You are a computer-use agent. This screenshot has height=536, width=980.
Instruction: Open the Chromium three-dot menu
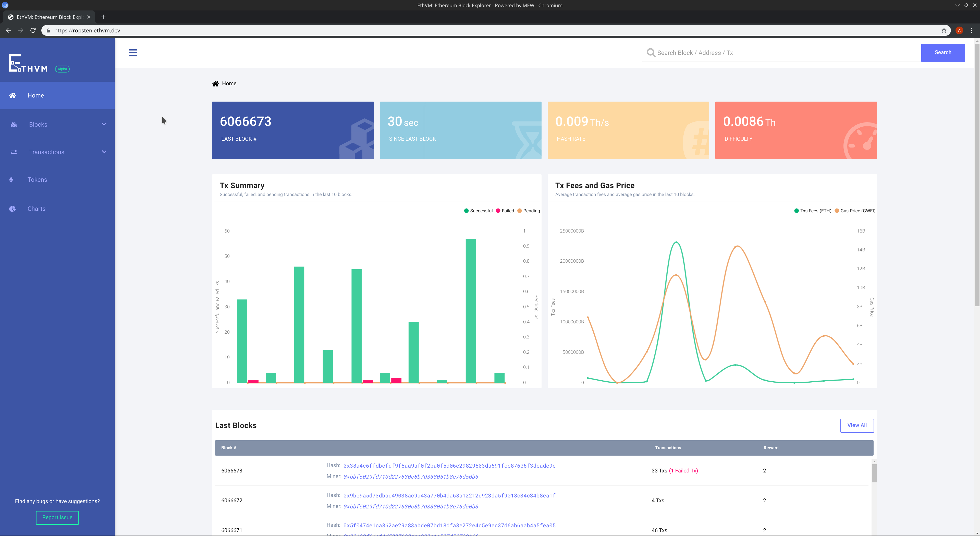[x=971, y=30]
